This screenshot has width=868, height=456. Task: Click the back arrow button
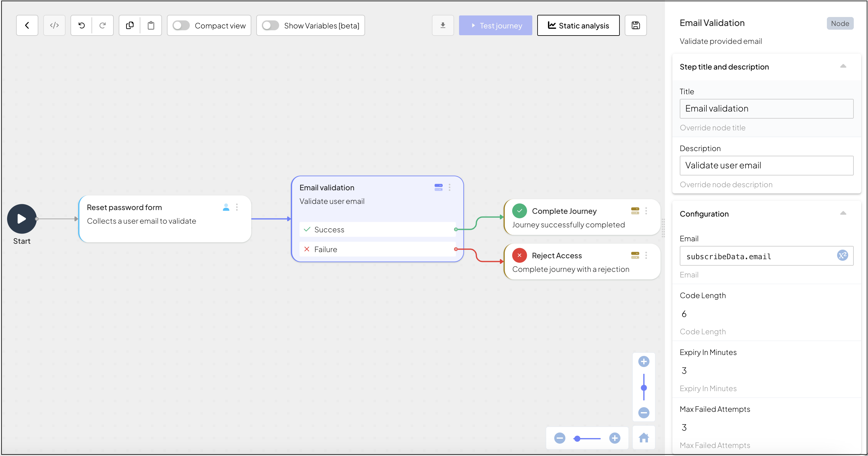(x=27, y=25)
